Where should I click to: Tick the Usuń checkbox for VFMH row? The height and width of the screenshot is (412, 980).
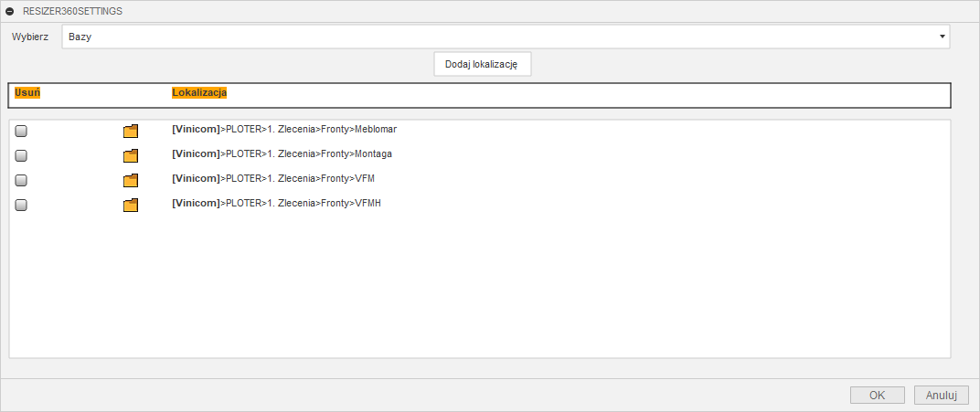click(21, 206)
